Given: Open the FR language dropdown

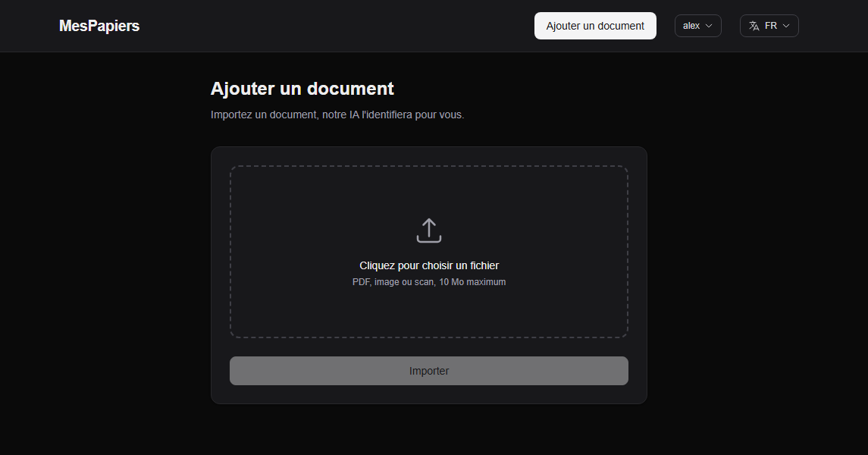Looking at the screenshot, I should coord(769,26).
